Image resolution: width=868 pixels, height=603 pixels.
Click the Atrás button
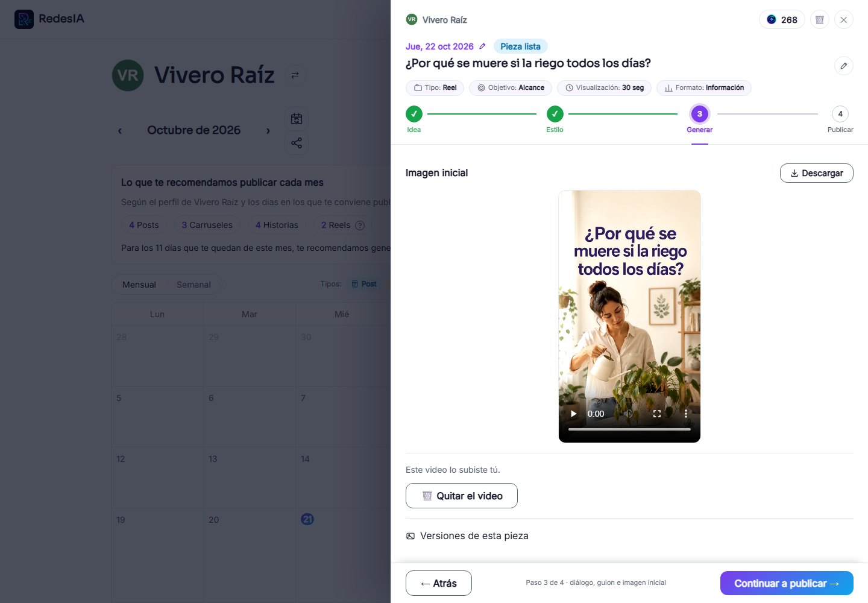point(439,583)
